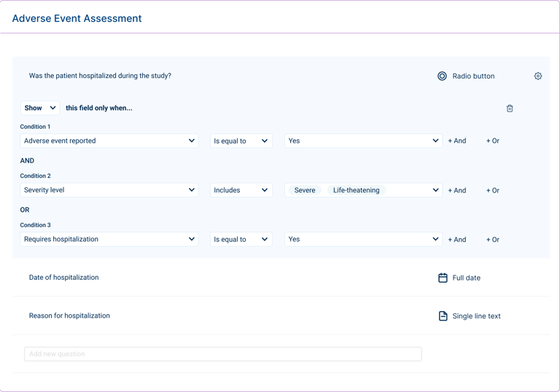Click + And on Condition 1

pyautogui.click(x=457, y=141)
